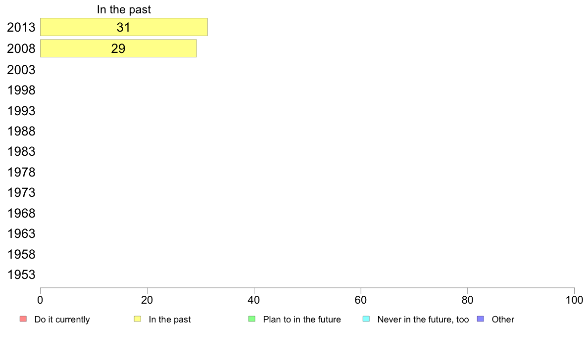Click the 'Do it currently' legend label

pos(62,319)
